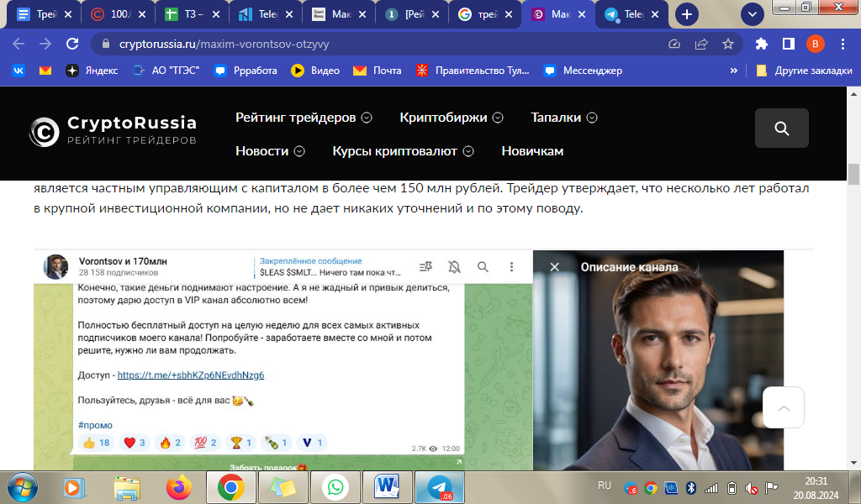Open the Extensions puzzle icon
This screenshot has height=504, width=861.
(x=762, y=44)
